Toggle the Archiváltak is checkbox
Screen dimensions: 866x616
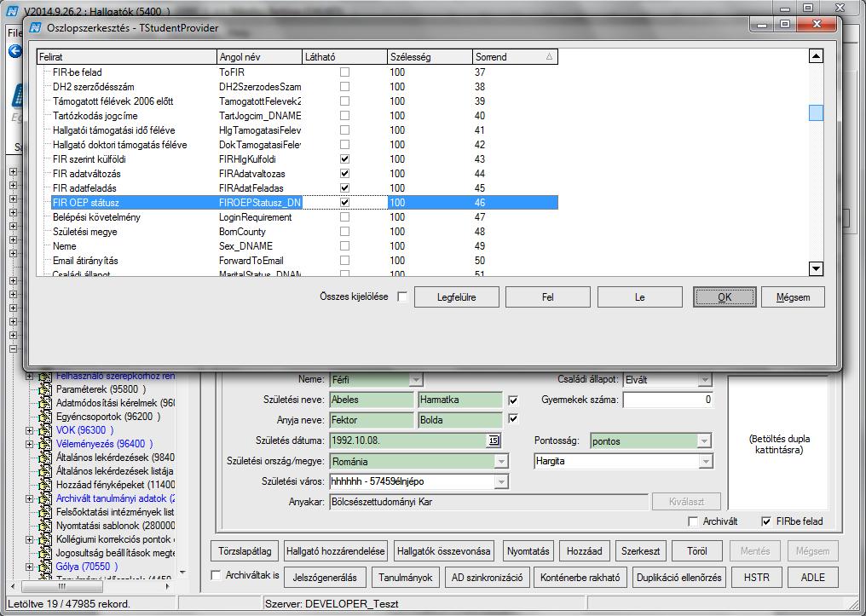click(216, 575)
